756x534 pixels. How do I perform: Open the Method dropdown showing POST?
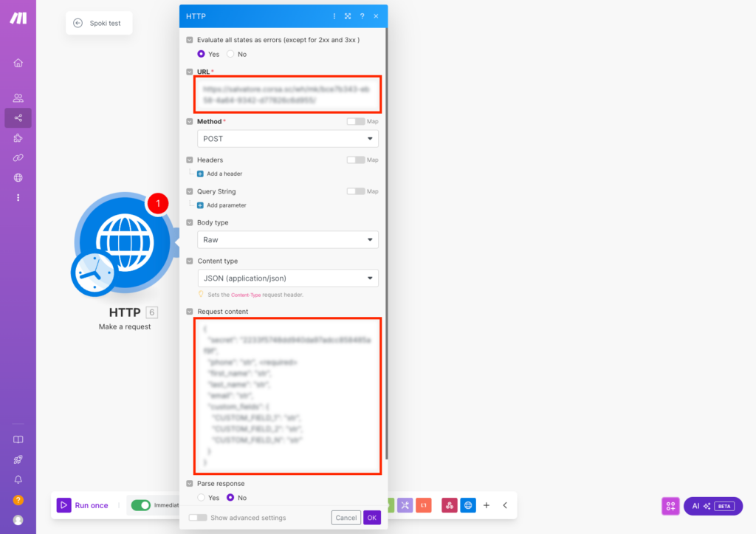point(287,139)
